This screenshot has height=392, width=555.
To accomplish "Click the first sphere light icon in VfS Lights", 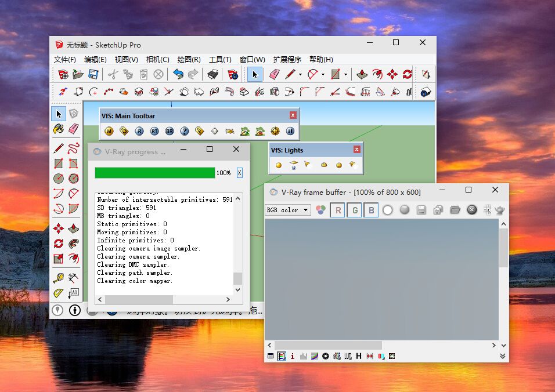I will [x=279, y=165].
